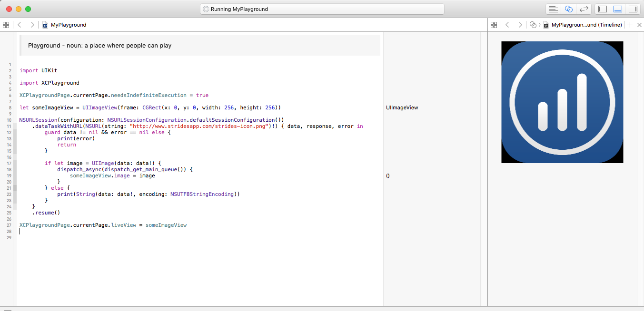Show the Standard editor
The width and height of the screenshot is (644, 311).
point(553,9)
